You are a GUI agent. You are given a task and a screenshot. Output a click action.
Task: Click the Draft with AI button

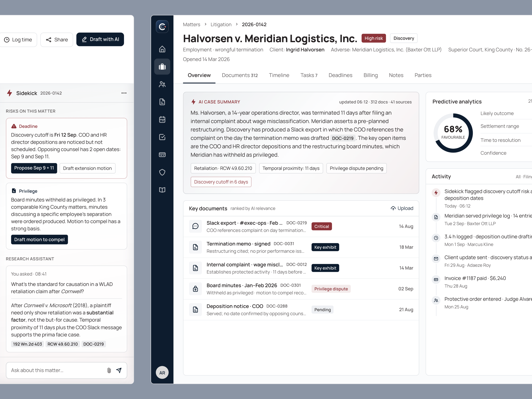point(100,39)
